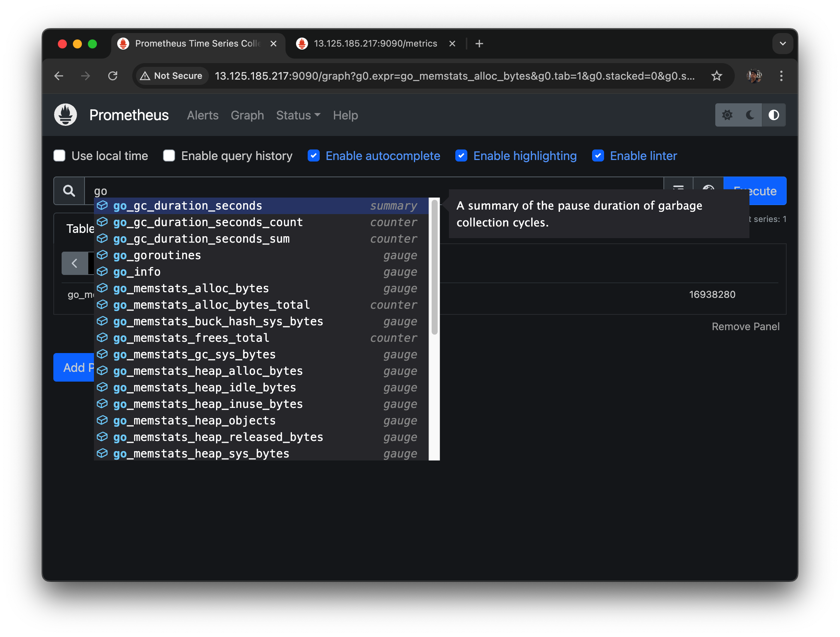Open the Alerts nav item

point(202,115)
